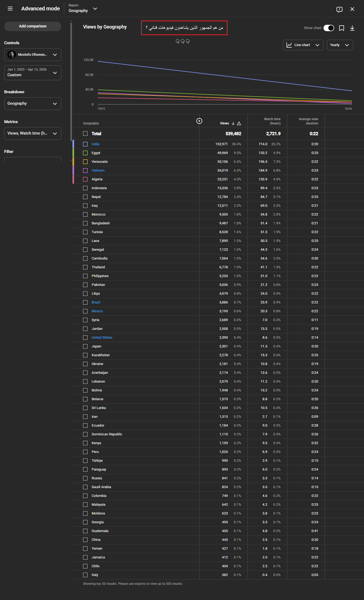Toggle the Show chart switch
The image size is (364, 600).
[329, 28]
